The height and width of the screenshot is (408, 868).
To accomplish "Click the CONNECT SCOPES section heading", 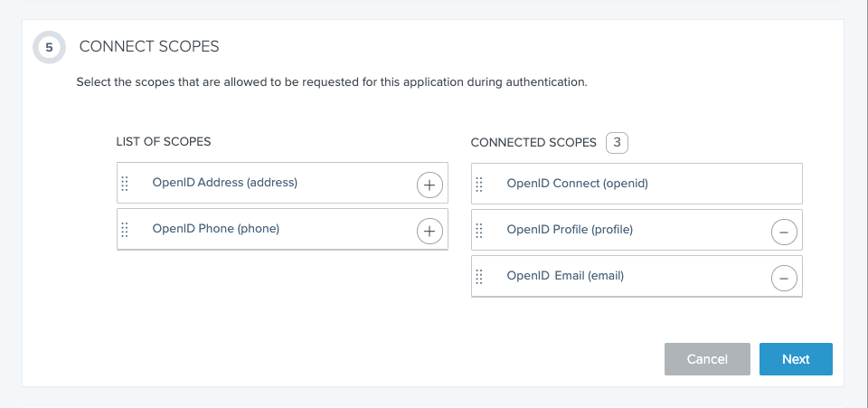I will [149, 46].
